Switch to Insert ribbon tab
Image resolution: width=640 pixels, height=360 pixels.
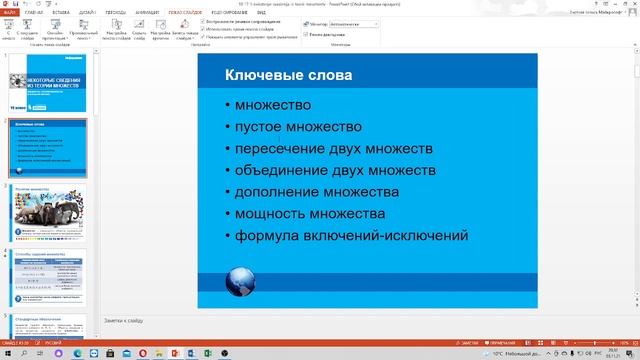61,12
